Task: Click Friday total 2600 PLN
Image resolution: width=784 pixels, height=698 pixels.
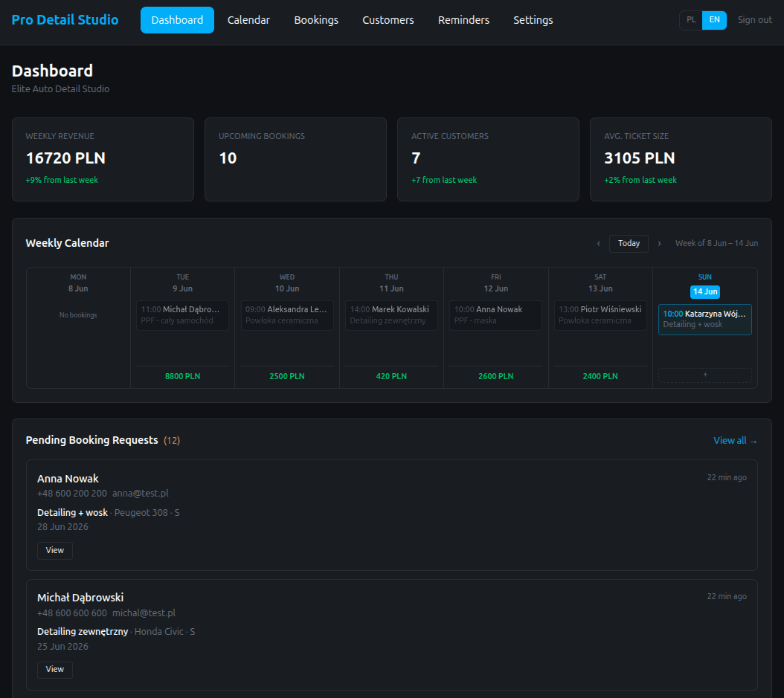Action: (495, 376)
